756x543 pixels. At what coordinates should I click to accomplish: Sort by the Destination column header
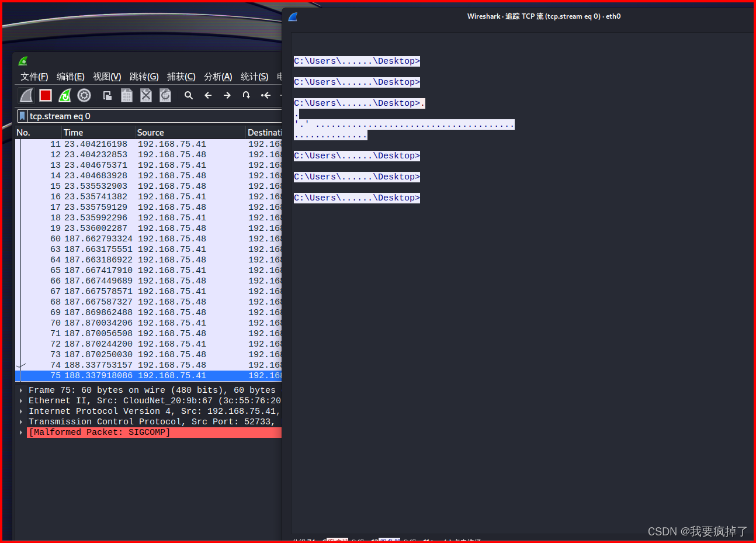tap(264, 133)
